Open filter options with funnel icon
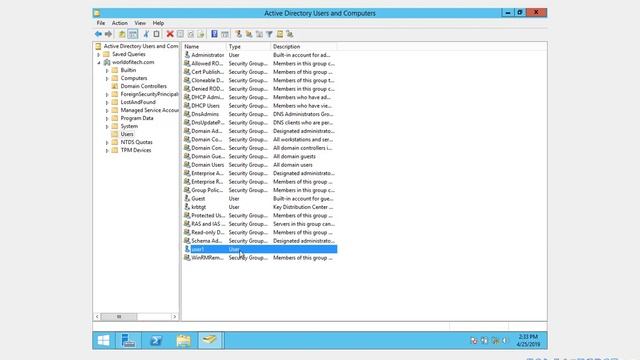This screenshot has width=640, height=360. click(x=269, y=34)
